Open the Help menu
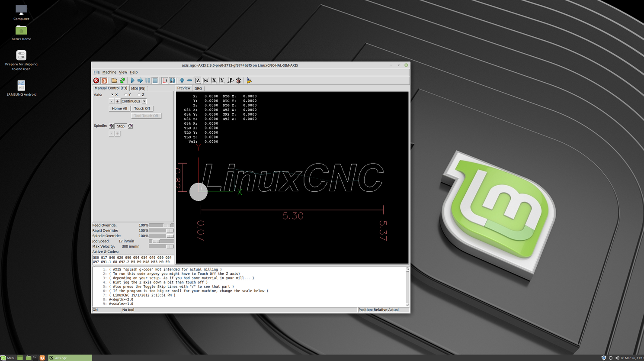Viewport: 644px width, 361px height. pyautogui.click(x=134, y=72)
